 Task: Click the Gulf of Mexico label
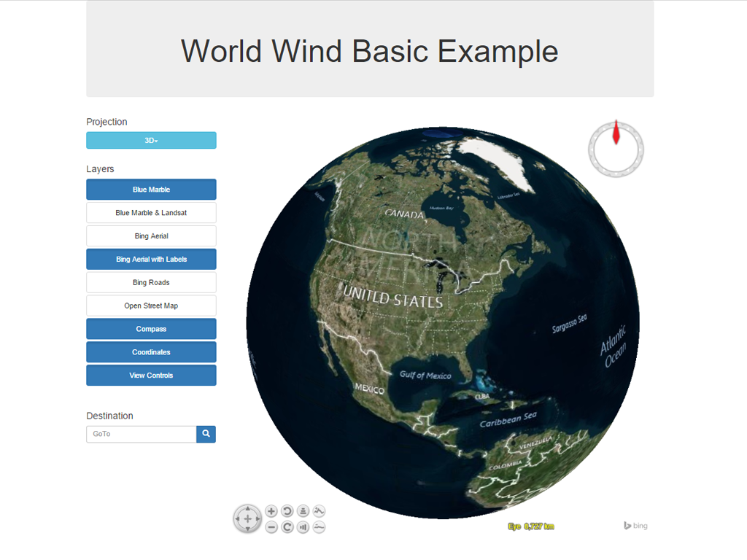425,376
